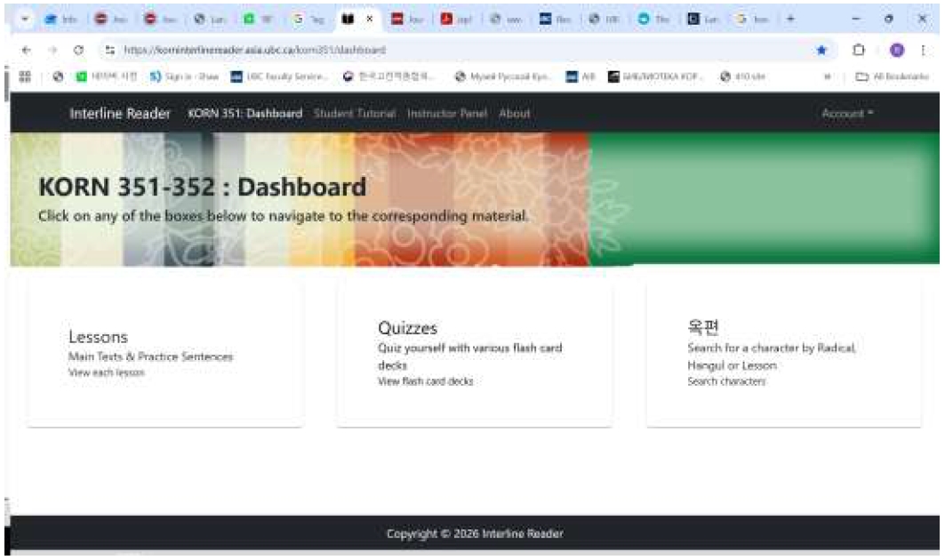The image size is (945, 560).
Task: Open the tab search dropdown arrow
Action: [x=25, y=18]
